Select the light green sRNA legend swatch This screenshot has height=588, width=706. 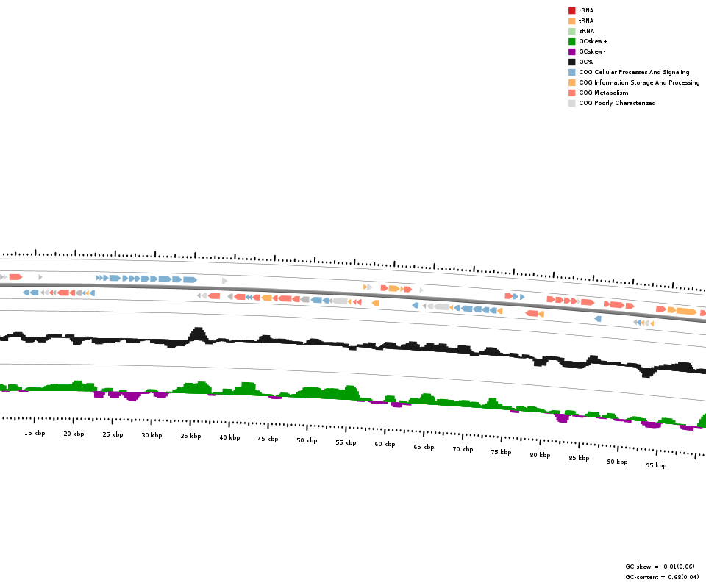point(571,31)
